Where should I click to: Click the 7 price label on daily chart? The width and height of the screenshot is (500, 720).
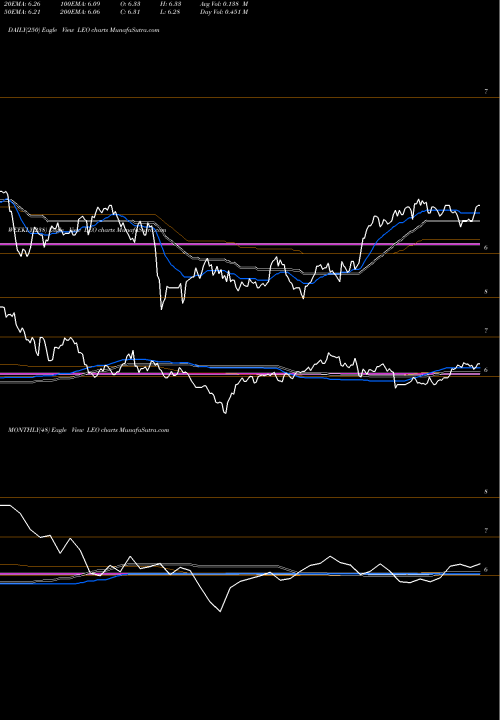click(486, 92)
